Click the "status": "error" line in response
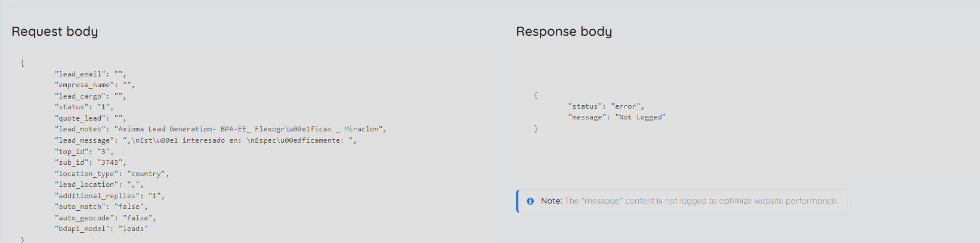The image size is (980, 243). tap(606, 106)
